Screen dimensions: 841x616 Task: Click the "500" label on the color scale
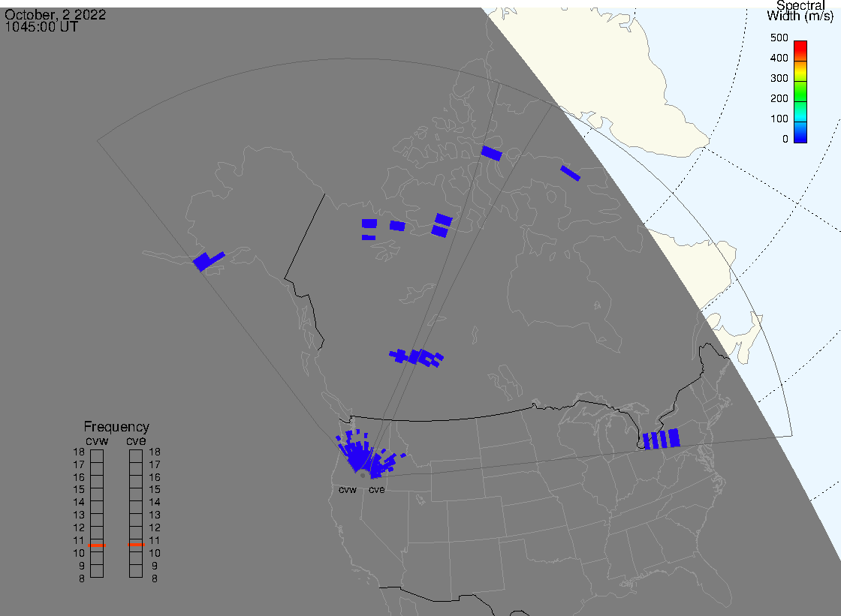coord(779,38)
